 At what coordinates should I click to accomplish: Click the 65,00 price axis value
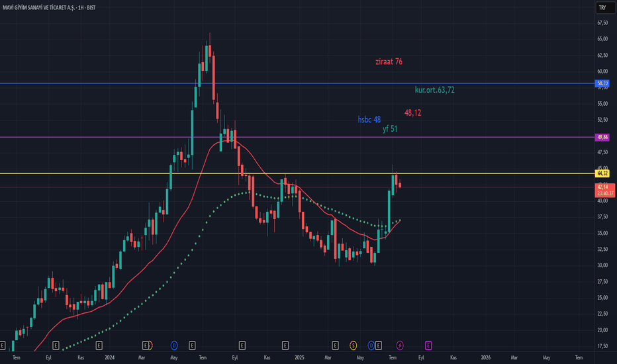(602, 39)
